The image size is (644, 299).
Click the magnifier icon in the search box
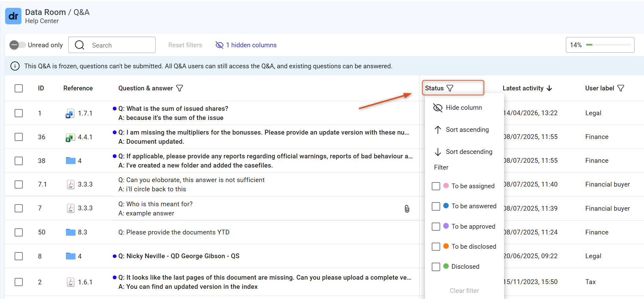click(x=79, y=45)
